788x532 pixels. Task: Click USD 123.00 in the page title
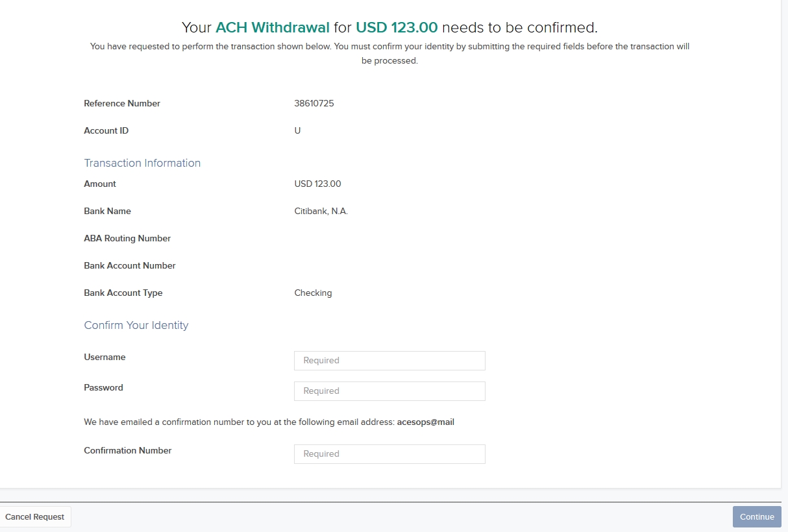point(397,28)
